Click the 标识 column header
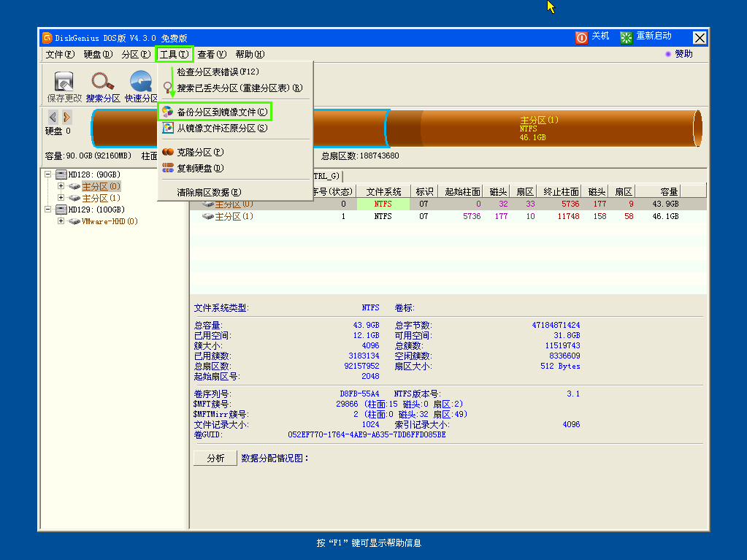Image resolution: width=747 pixels, height=560 pixels. 424,191
